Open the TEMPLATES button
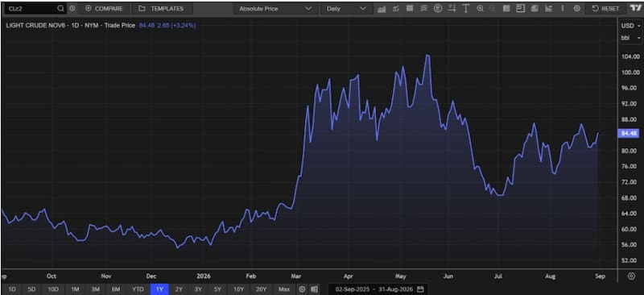 (162, 9)
